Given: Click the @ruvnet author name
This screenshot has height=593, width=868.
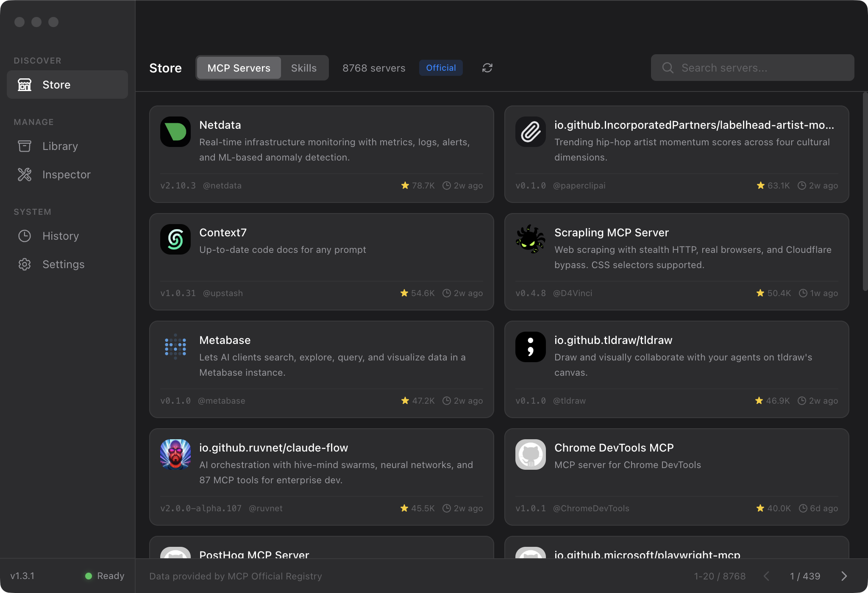Looking at the screenshot, I should (x=266, y=508).
